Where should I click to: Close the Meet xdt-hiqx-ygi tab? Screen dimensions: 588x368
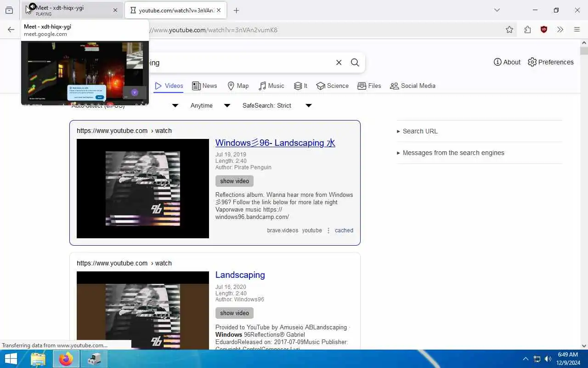click(115, 10)
